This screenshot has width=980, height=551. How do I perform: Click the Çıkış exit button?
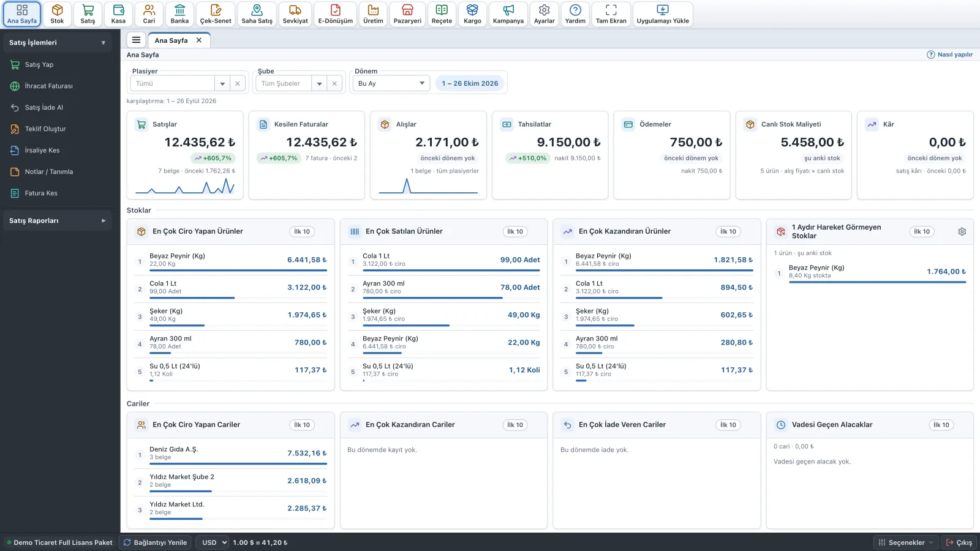[959, 542]
